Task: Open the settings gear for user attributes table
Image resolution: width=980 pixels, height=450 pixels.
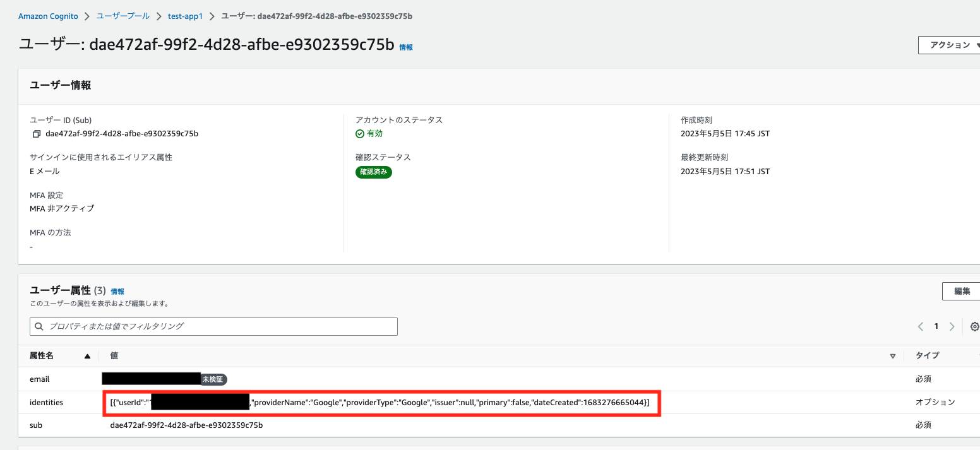Action: coord(975,326)
